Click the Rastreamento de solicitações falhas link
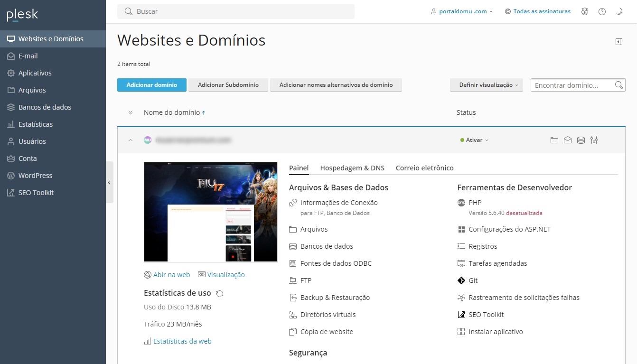 (x=524, y=298)
